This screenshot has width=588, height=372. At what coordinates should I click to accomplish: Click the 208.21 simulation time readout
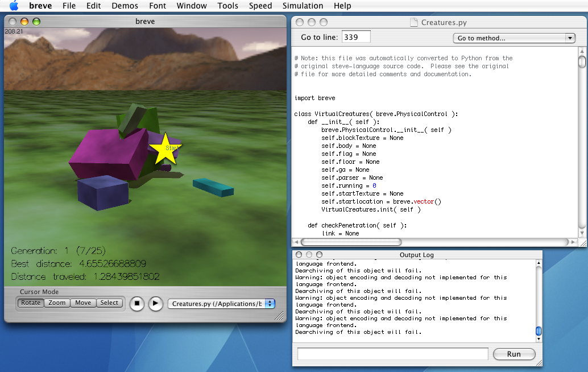(14, 31)
